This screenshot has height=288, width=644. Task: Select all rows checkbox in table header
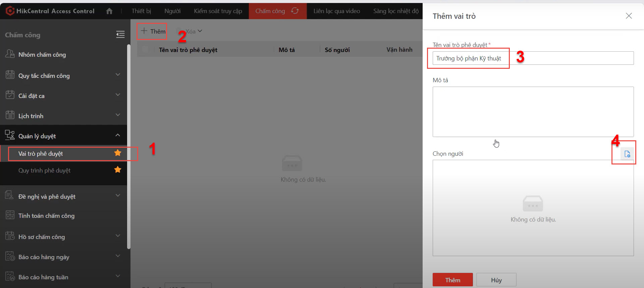(x=145, y=49)
